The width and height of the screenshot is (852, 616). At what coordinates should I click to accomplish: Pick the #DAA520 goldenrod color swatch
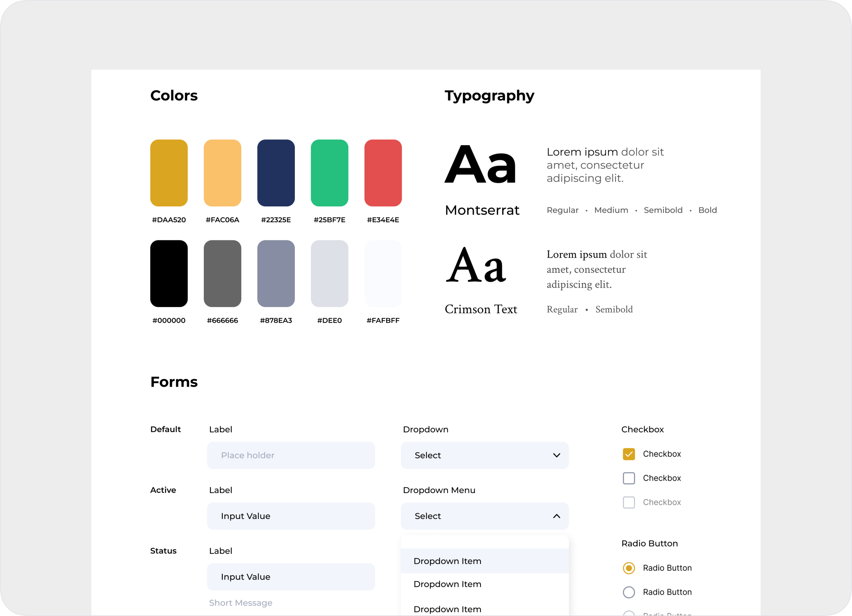pyautogui.click(x=169, y=173)
